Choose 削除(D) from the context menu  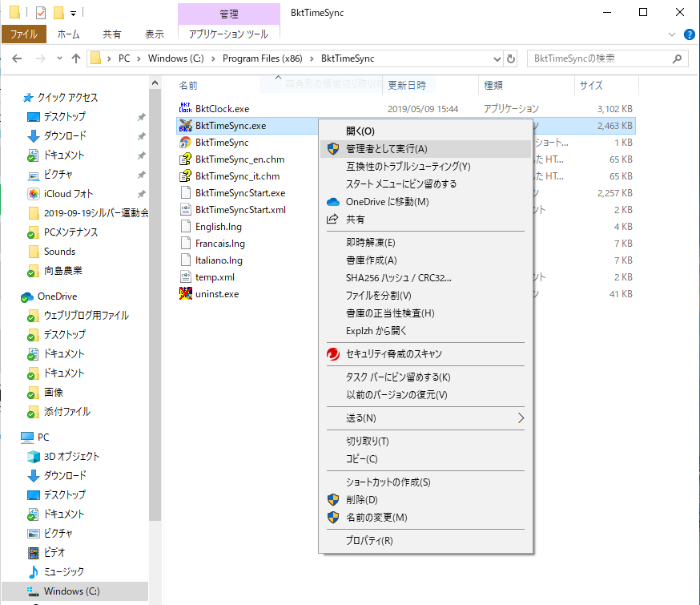pyautogui.click(x=425, y=500)
